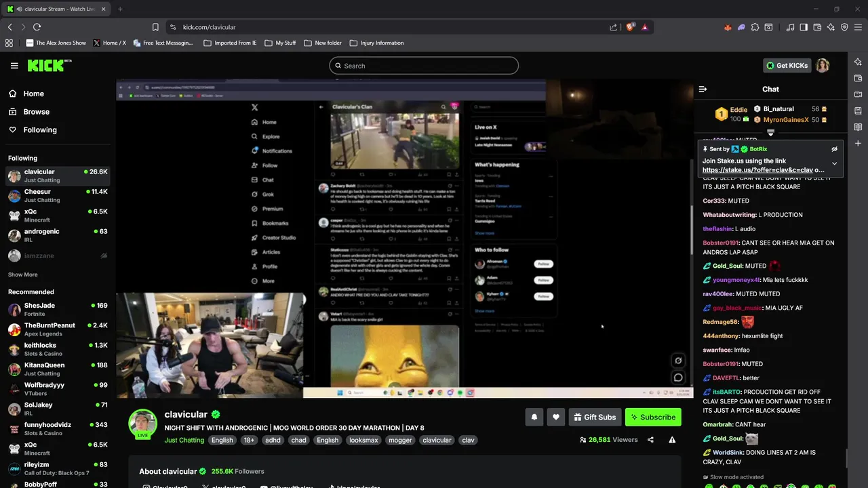Click the Gift Subs button
The width and height of the screenshot is (868, 488).
[595, 417]
